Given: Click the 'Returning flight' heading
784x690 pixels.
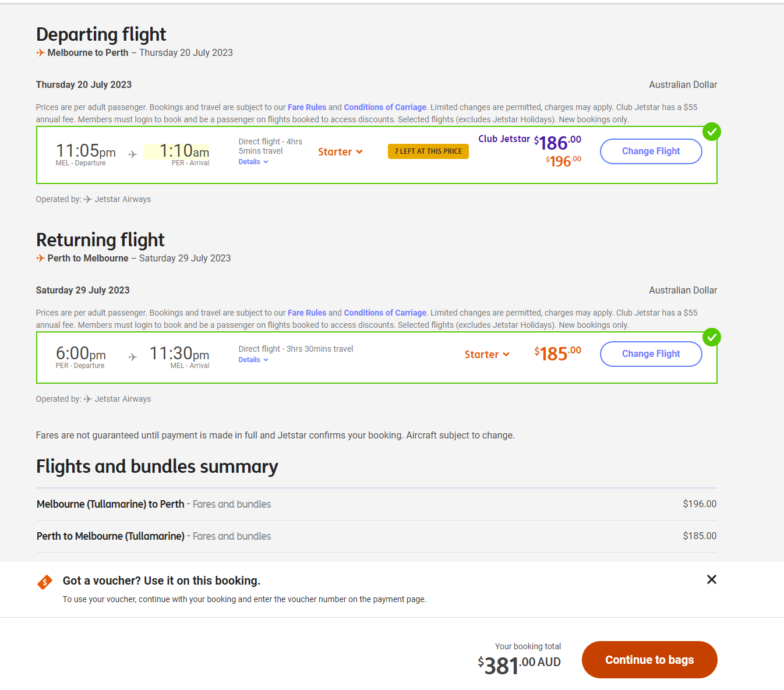Looking at the screenshot, I should [100, 240].
